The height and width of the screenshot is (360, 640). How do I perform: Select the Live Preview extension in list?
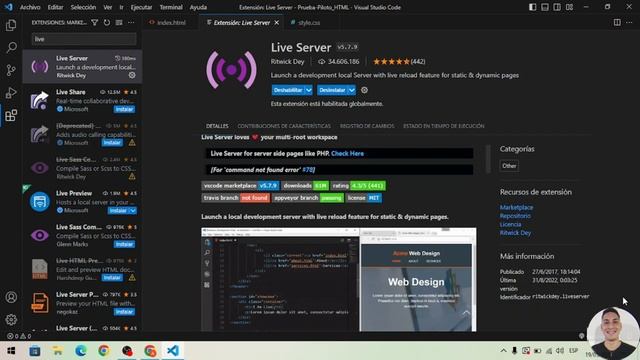click(x=82, y=202)
